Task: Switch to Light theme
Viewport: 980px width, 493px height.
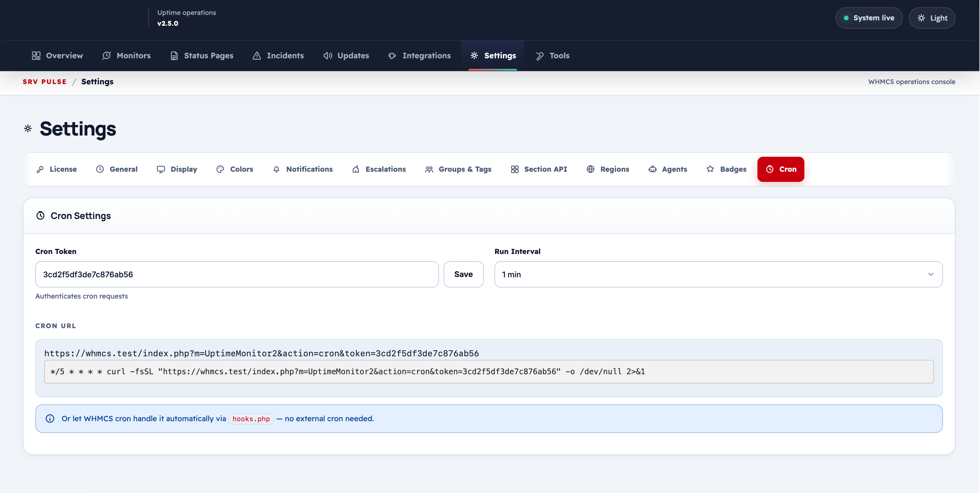Action: (932, 18)
